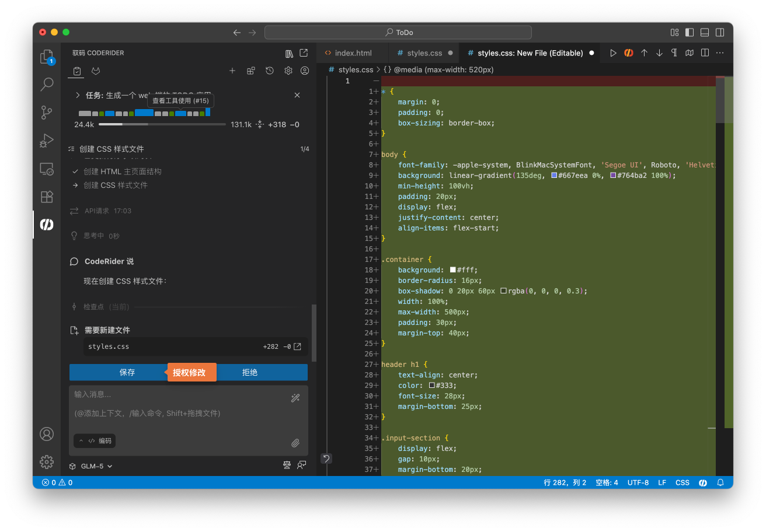Open the Accounts menu in activity bar
This screenshot has width=766, height=532.
point(47,434)
